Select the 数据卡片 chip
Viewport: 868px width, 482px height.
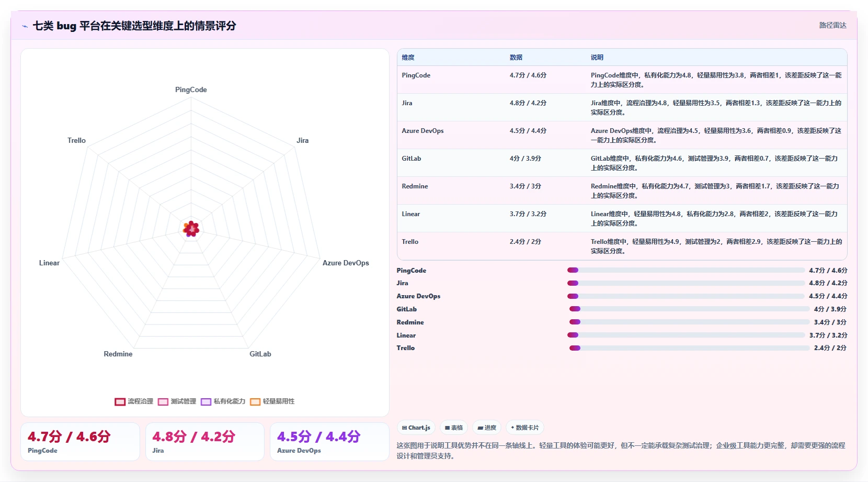click(525, 428)
